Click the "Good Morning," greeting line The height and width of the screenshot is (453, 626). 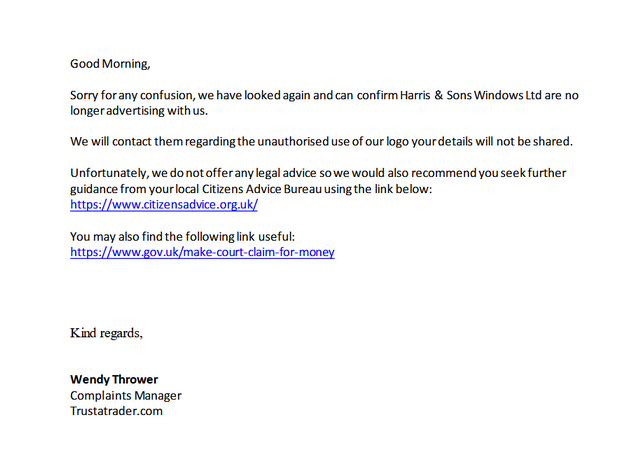[x=110, y=64]
